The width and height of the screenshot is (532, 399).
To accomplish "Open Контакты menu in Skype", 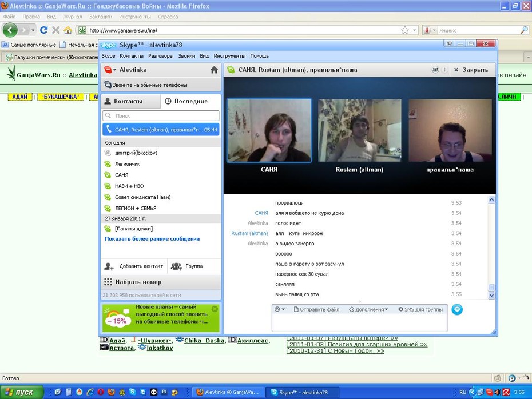I will (x=132, y=56).
